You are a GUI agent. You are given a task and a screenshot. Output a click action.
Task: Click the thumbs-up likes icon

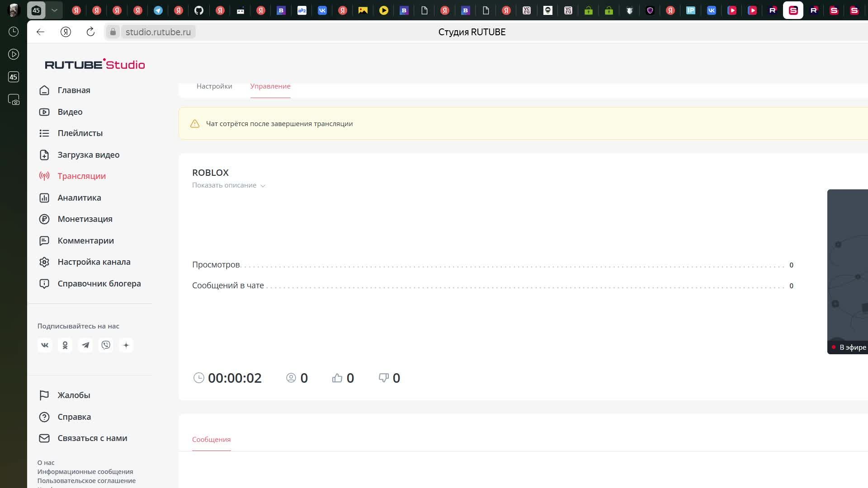click(x=337, y=378)
